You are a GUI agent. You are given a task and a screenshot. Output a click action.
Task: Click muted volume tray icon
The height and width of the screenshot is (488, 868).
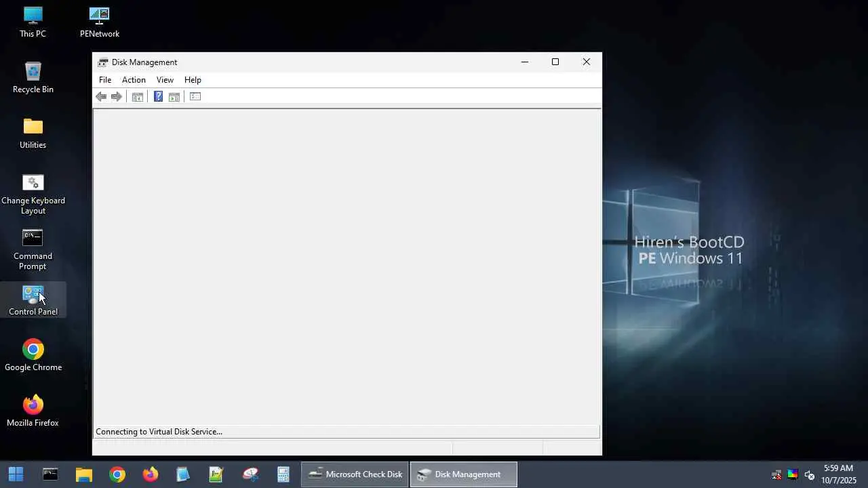click(x=809, y=474)
